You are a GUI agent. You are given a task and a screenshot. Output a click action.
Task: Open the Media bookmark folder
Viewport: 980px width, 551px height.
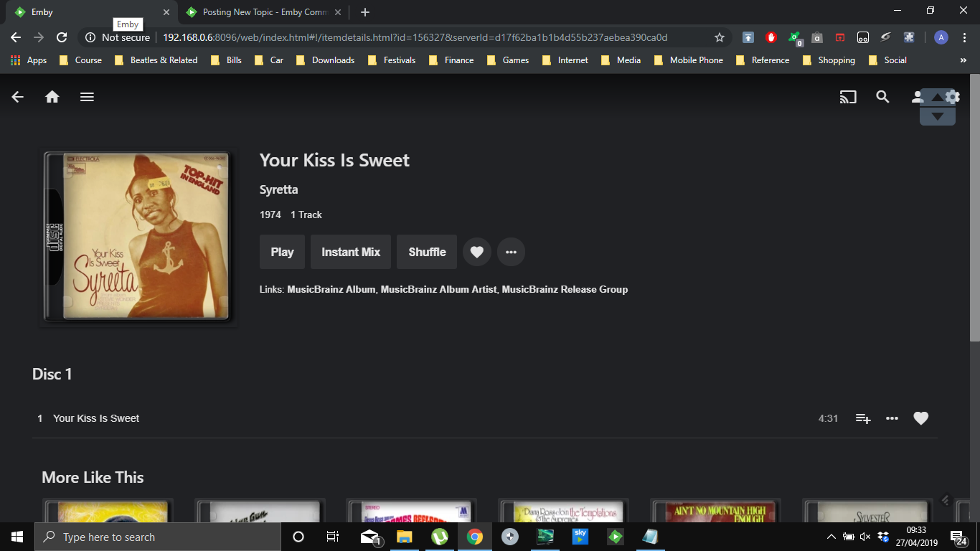click(621, 60)
